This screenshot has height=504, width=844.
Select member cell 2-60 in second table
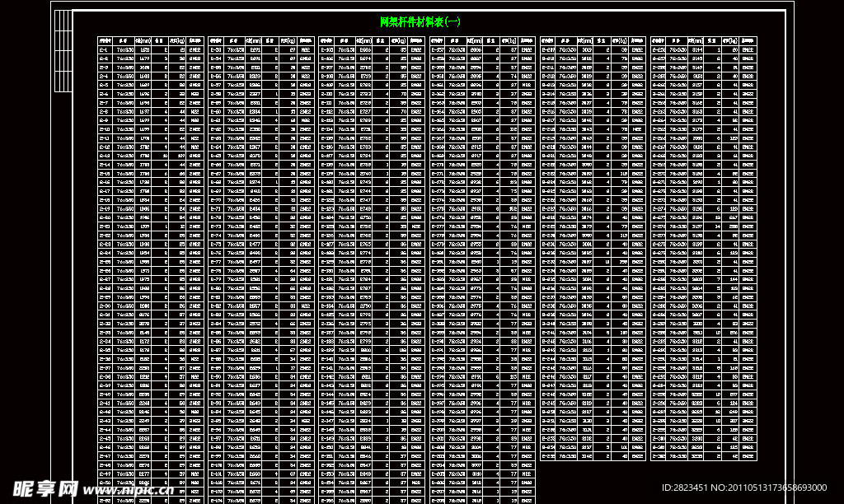[x=216, y=111]
